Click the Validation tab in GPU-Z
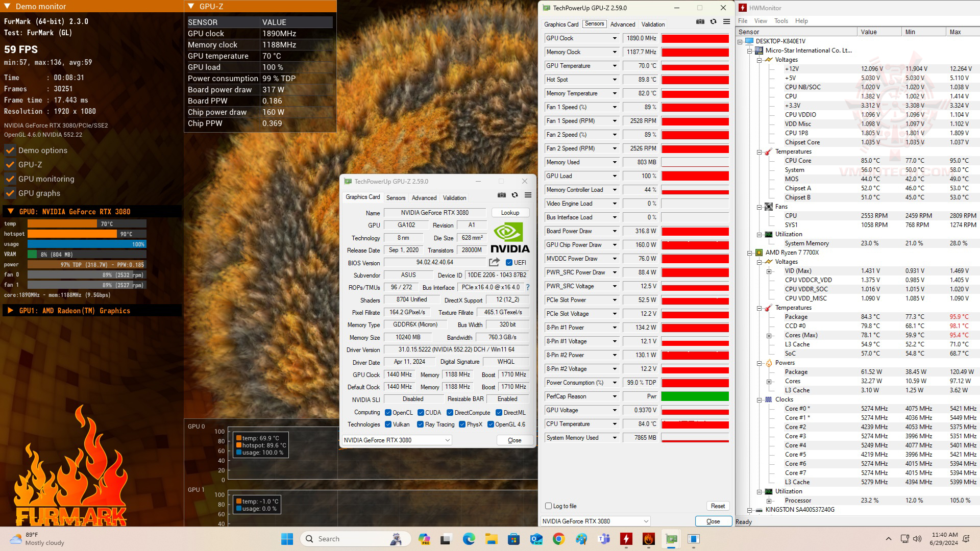980x551 pixels. (454, 198)
